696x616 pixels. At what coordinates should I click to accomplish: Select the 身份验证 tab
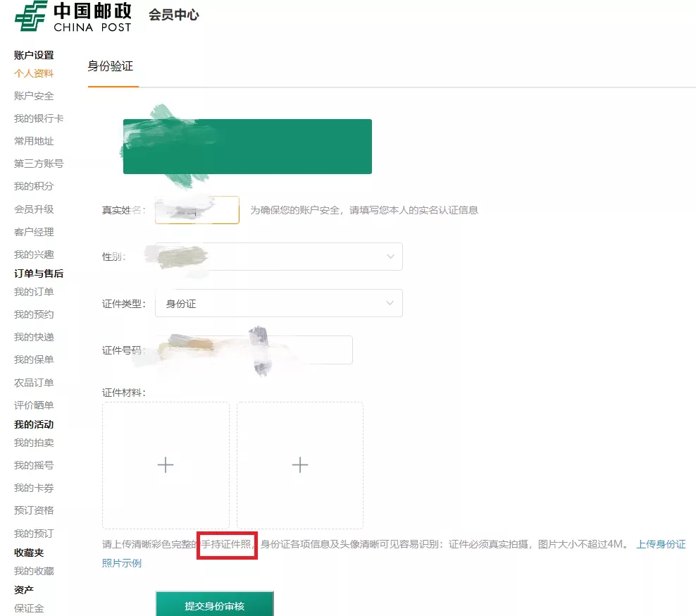coord(111,66)
